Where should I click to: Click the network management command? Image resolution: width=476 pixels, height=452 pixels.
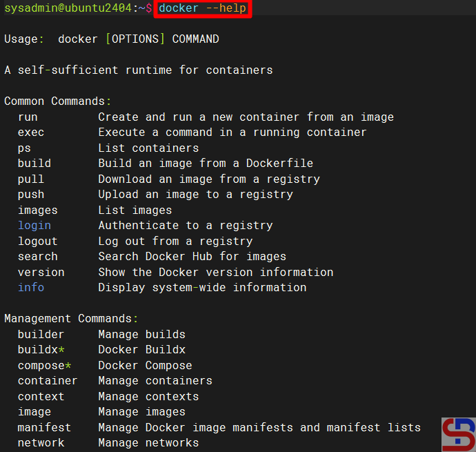click(x=41, y=443)
